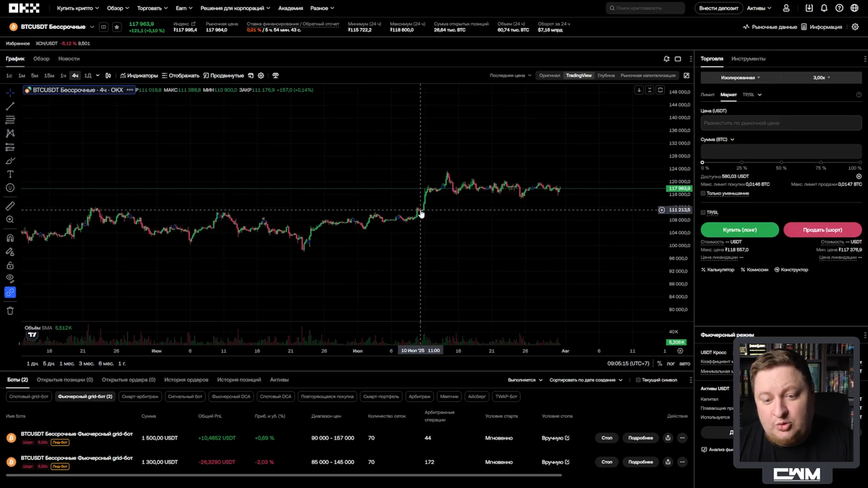Open the Изолированная margin mode dropdown
The width and height of the screenshot is (868, 488).
[x=740, y=77]
